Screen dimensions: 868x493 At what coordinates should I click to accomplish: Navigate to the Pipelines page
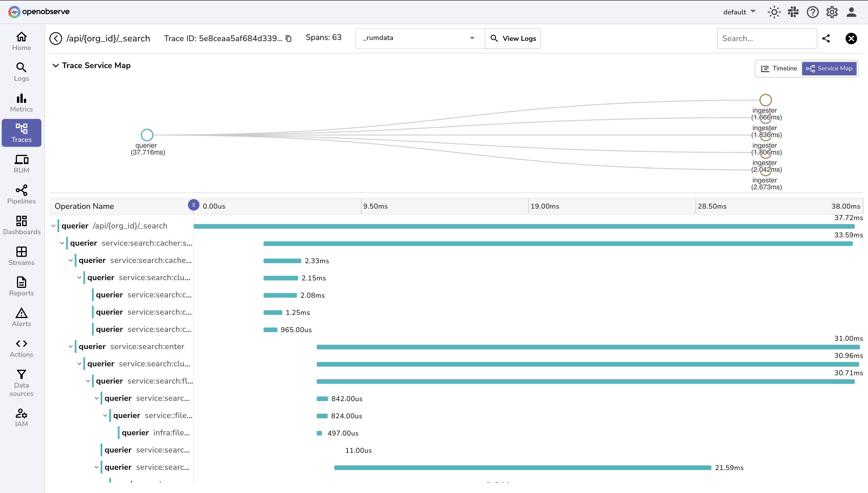tap(21, 194)
